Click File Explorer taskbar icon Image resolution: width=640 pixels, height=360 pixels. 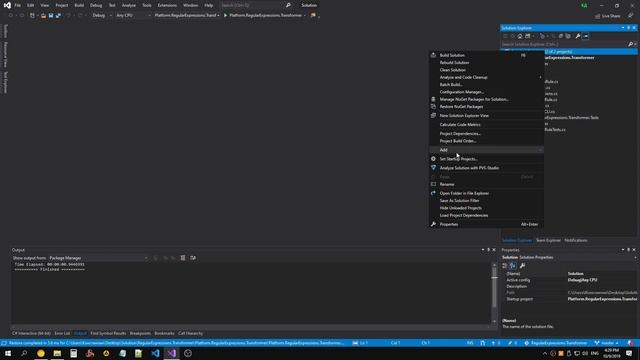click(57, 353)
